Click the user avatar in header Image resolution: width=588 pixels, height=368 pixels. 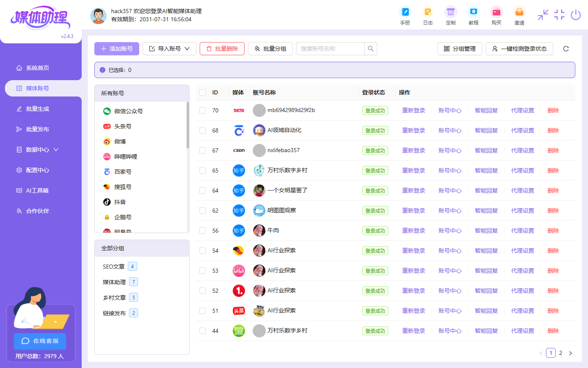click(98, 16)
